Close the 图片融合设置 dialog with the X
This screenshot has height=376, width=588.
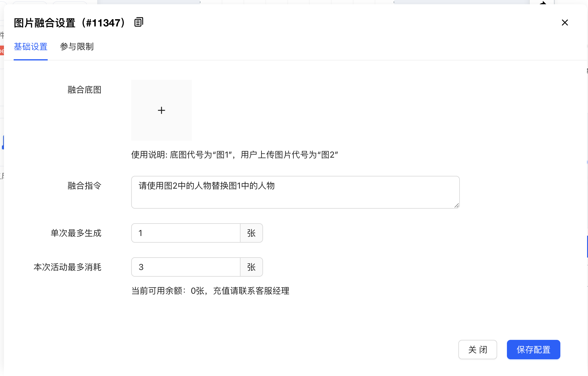[565, 22]
